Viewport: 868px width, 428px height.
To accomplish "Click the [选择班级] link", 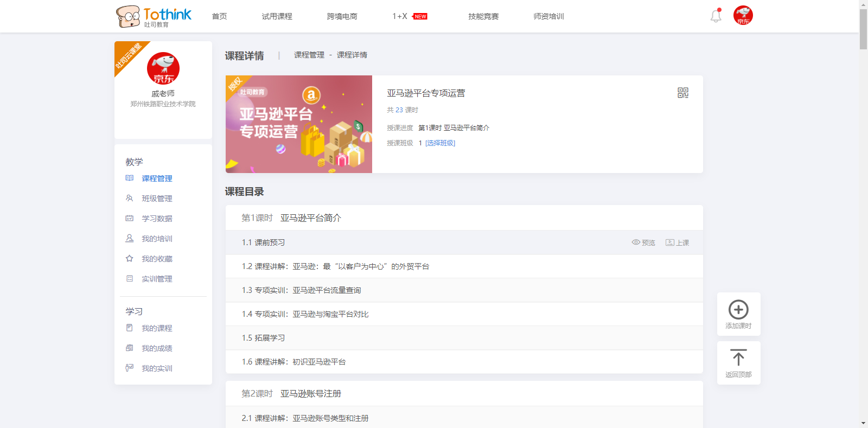I will 440,143.
